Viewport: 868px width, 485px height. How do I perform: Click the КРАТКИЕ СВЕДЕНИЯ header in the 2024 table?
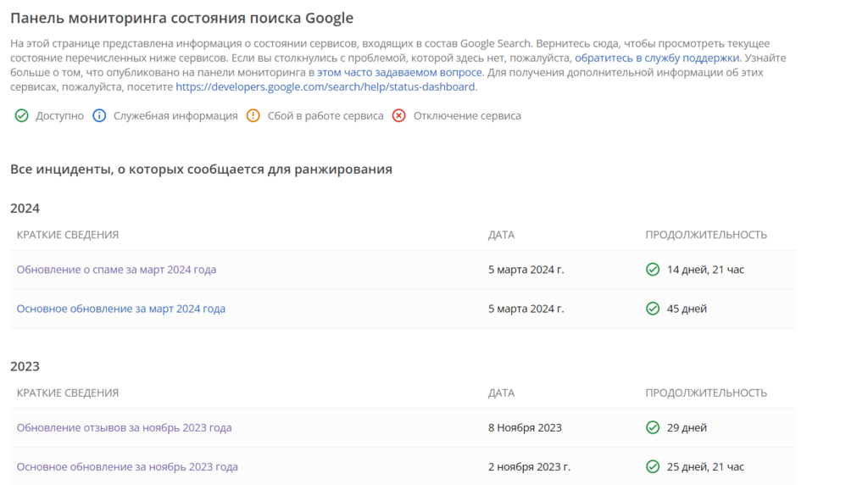coord(68,235)
